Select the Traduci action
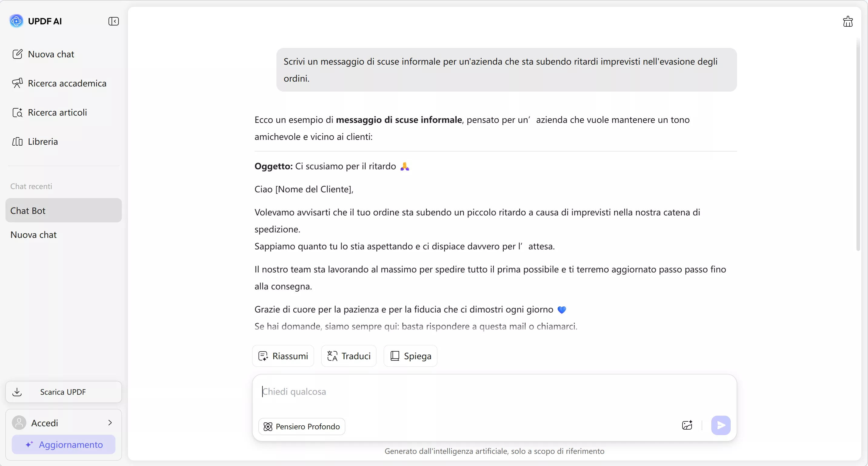The height and width of the screenshot is (466, 868). point(349,356)
